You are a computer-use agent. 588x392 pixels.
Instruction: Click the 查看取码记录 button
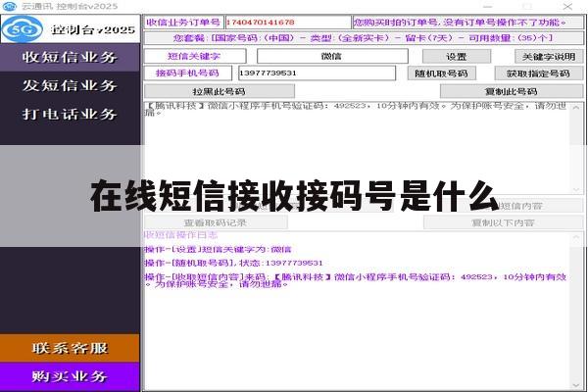[216, 222]
